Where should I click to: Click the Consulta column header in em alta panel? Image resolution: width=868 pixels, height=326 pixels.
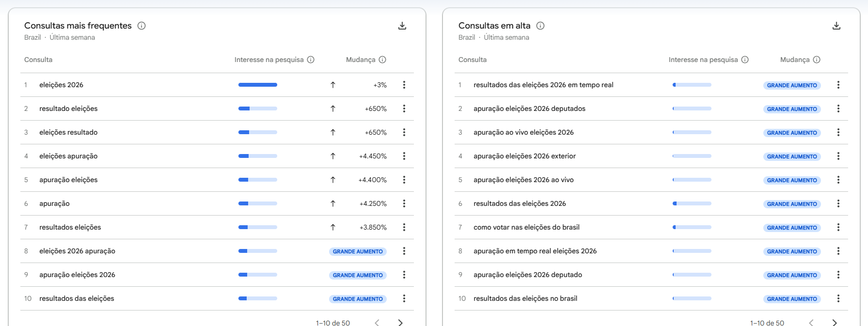coord(473,60)
